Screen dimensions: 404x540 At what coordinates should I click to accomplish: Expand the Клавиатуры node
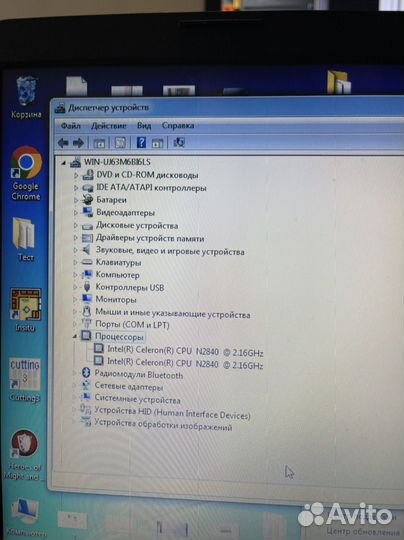[x=75, y=262]
